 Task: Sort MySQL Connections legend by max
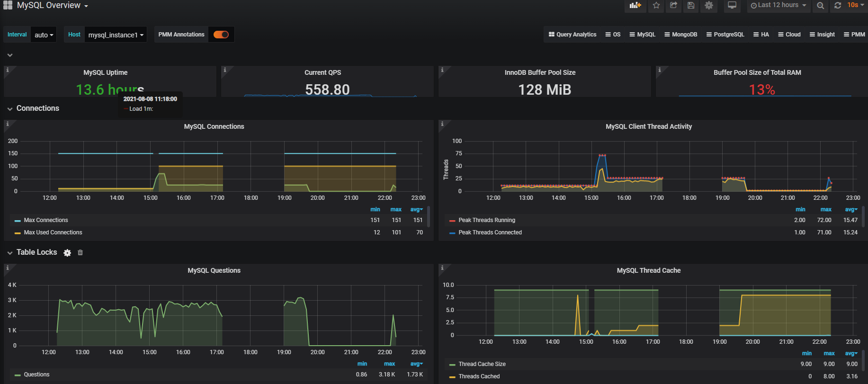click(396, 209)
